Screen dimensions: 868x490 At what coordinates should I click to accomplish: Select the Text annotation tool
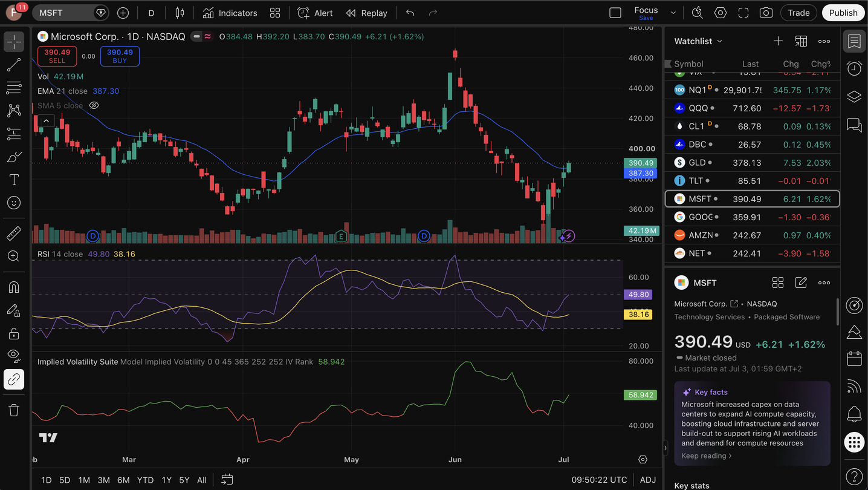coord(14,180)
